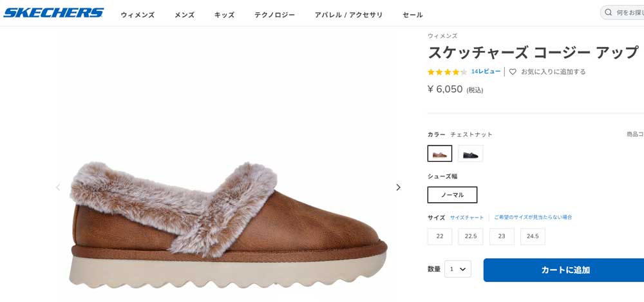
Task: Open the ウィメンズ menu
Action: (138, 15)
